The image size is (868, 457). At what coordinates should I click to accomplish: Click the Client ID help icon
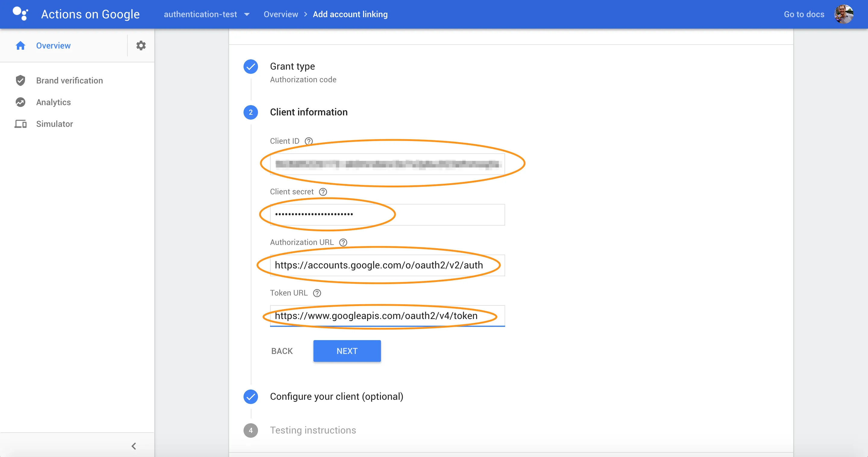tap(309, 141)
